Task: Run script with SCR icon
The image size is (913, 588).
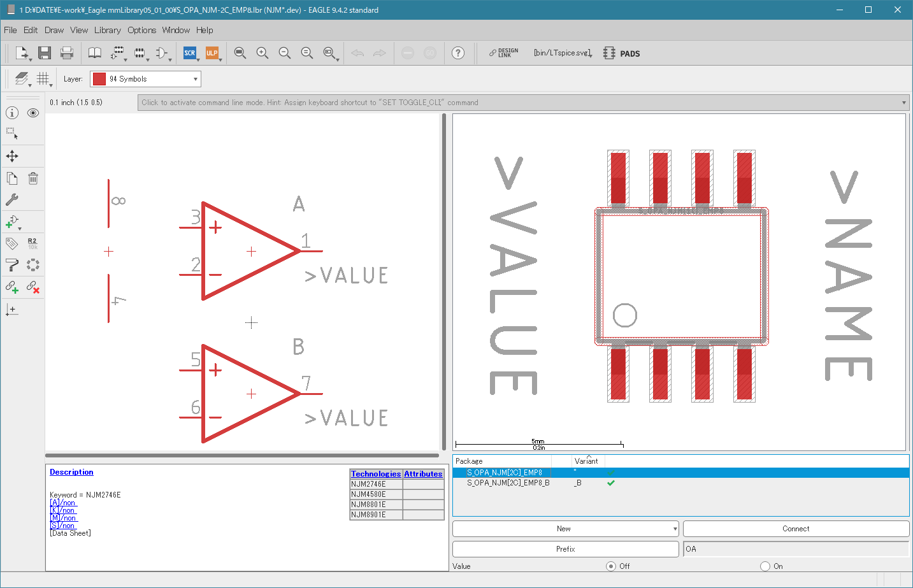Action: click(x=190, y=53)
